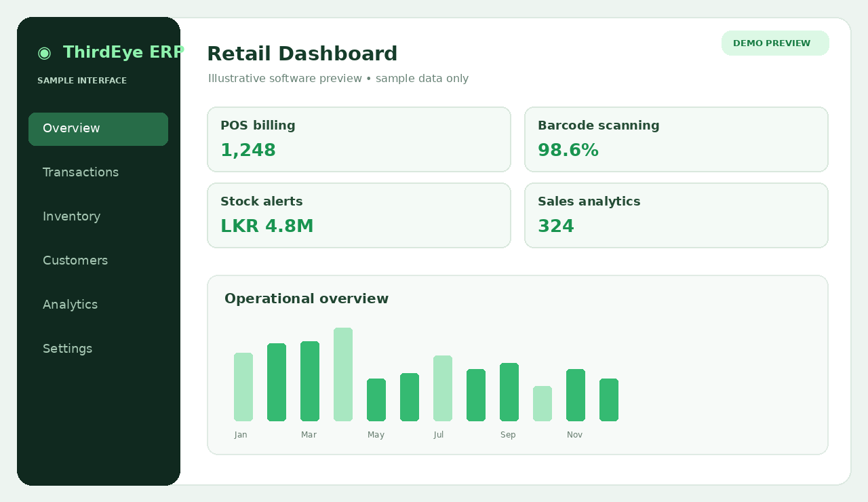868x502 pixels.
Task: Click the Operational overview chart title
Action: coord(307,298)
